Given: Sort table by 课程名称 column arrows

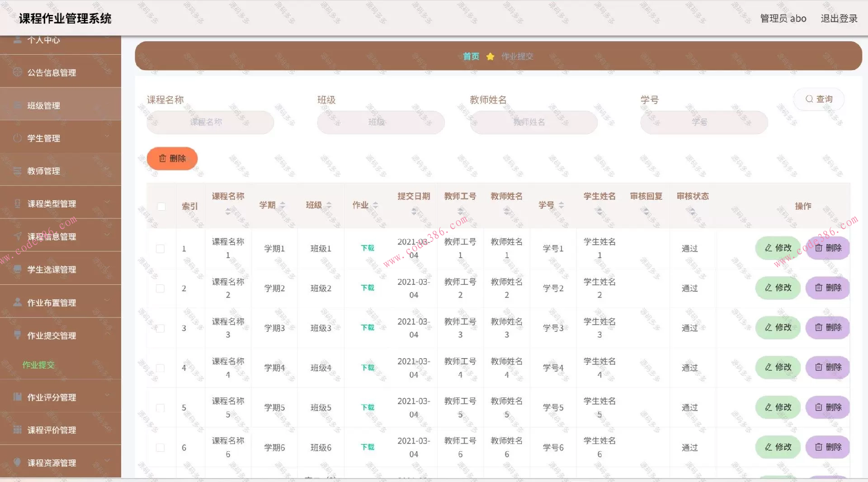Looking at the screenshot, I should point(228,211).
